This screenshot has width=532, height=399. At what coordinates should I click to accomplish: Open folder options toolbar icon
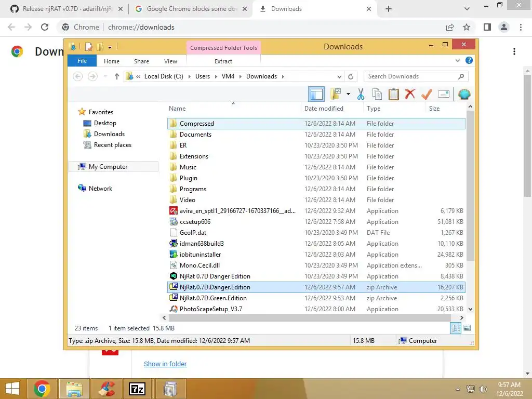click(x=336, y=94)
